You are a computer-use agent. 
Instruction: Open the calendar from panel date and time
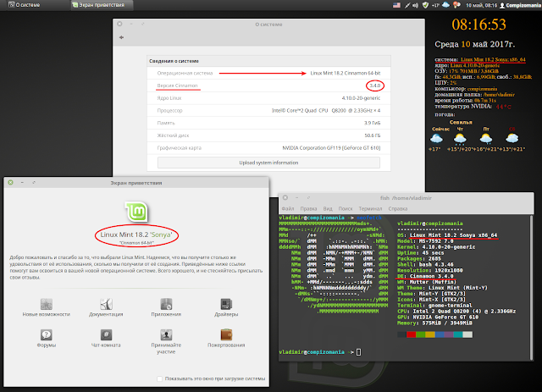point(481,5)
